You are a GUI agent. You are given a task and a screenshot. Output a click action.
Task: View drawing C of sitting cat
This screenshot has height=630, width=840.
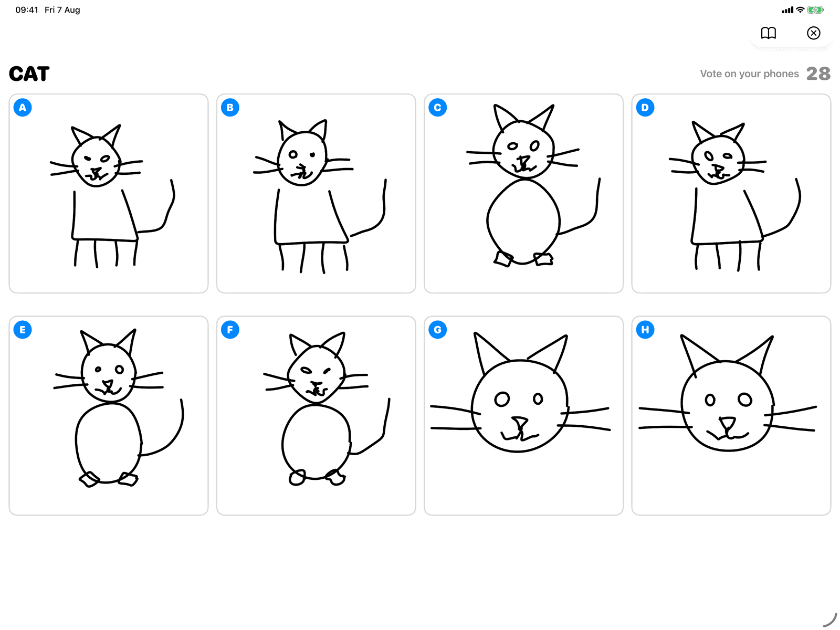click(524, 194)
